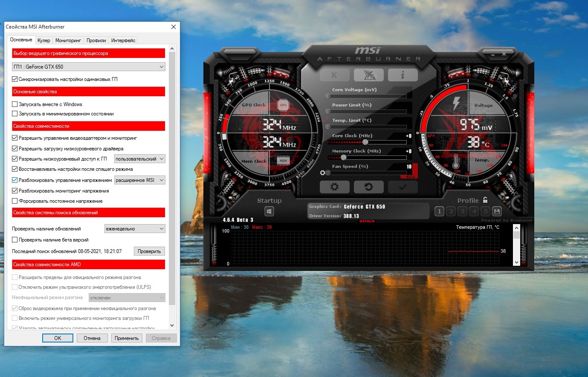The width and height of the screenshot is (588, 377).
Task: Click the MEM chip icon in the gauge
Action: pos(283,161)
